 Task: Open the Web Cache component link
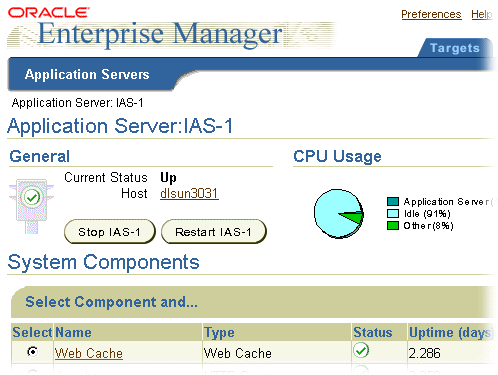tap(89, 353)
